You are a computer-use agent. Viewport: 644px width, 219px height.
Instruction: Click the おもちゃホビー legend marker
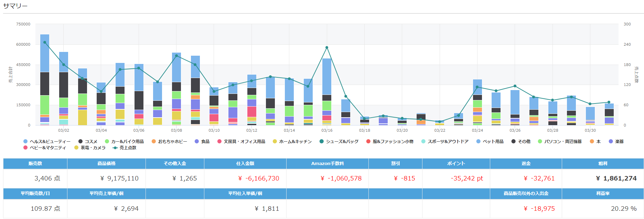154,142
